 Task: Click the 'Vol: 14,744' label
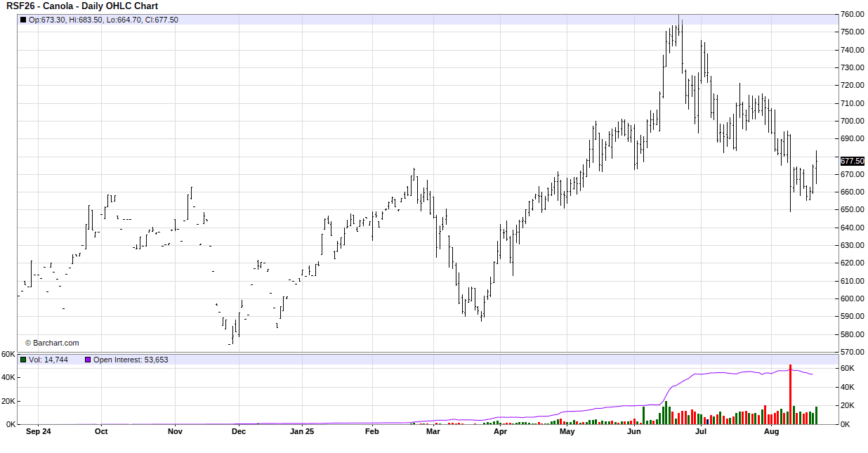pyautogui.click(x=48, y=360)
